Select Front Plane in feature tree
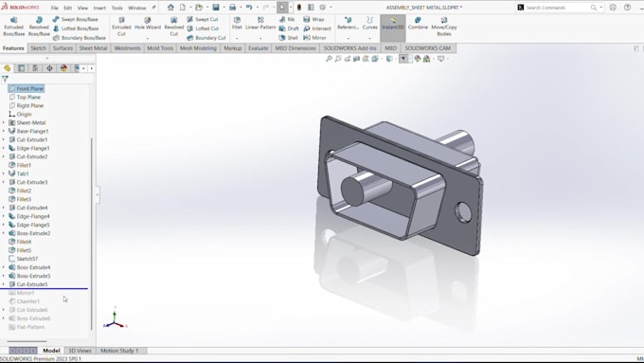 [x=26, y=88]
